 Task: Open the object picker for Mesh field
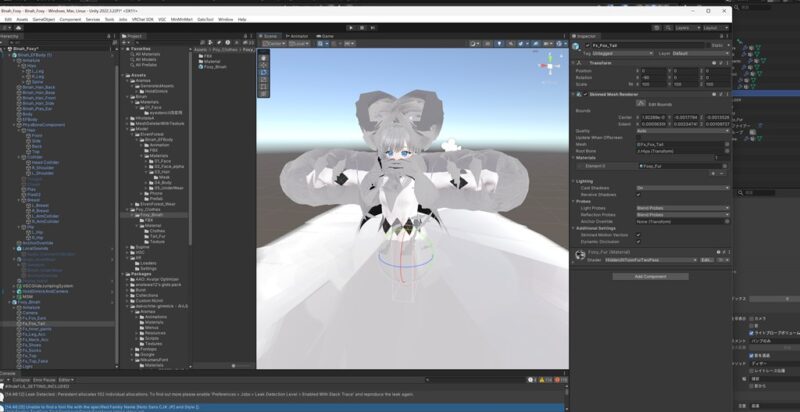(725, 144)
